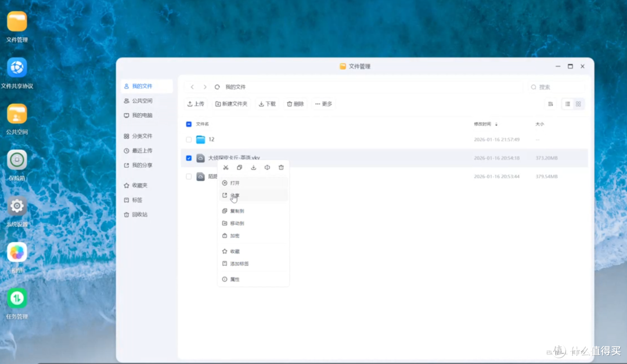This screenshot has height=364, width=627.
Task: Click the download icon in context menu top row
Action: [x=254, y=168]
